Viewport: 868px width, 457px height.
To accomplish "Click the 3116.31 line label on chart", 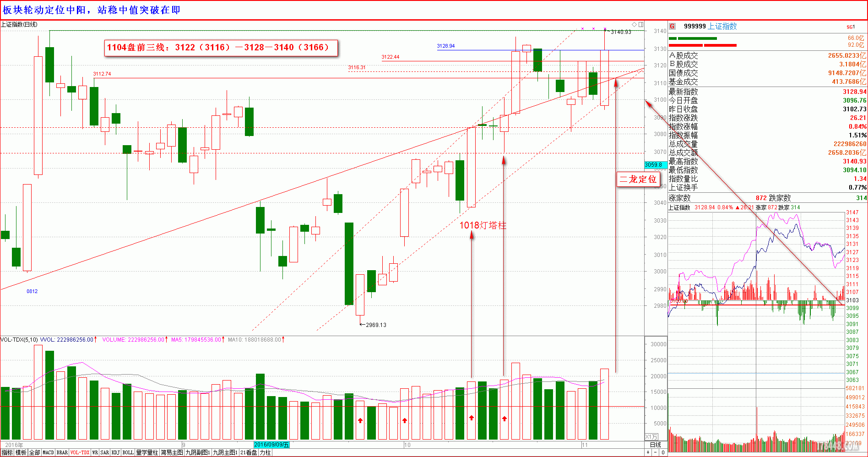I will coord(357,67).
